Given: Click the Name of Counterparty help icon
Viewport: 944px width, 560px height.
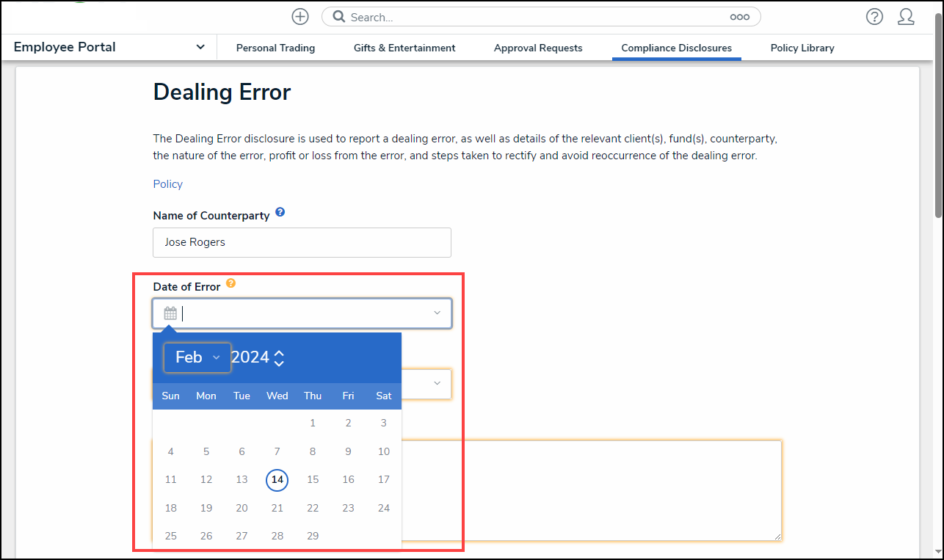Looking at the screenshot, I should (280, 213).
